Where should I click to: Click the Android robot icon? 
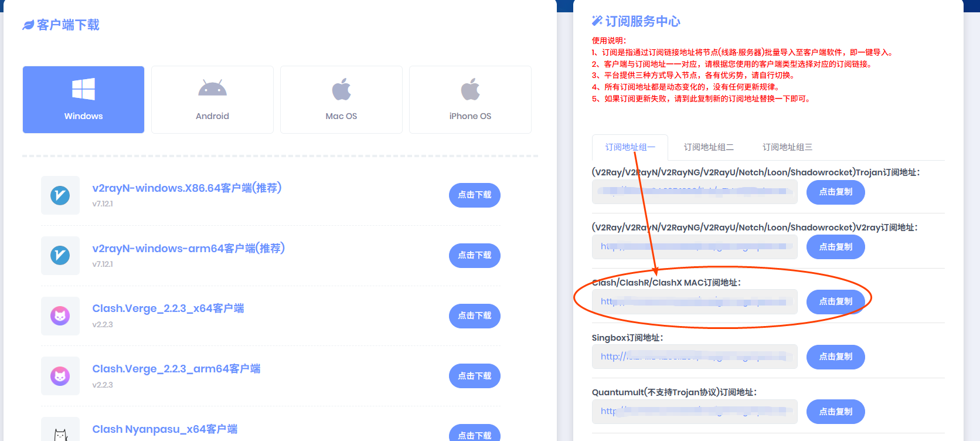[212, 88]
